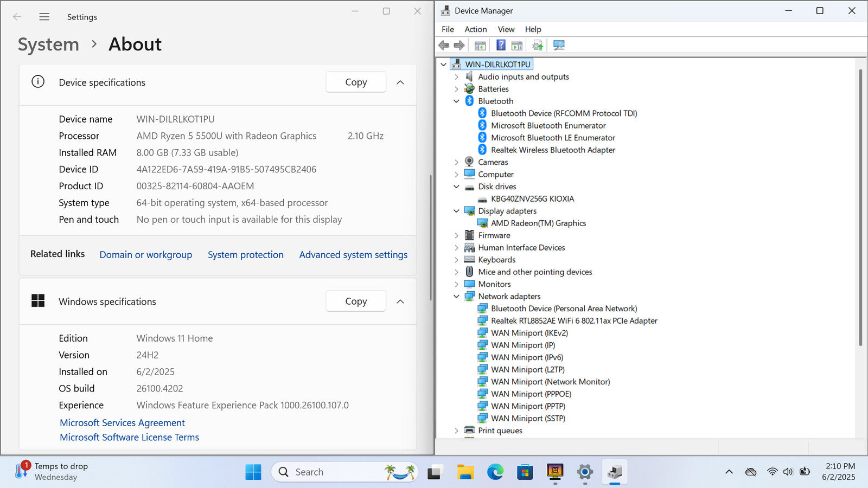Select Bluetooth Device (RFCOMM Protocol TDI)
This screenshot has width=868, height=488.
click(x=564, y=113)
